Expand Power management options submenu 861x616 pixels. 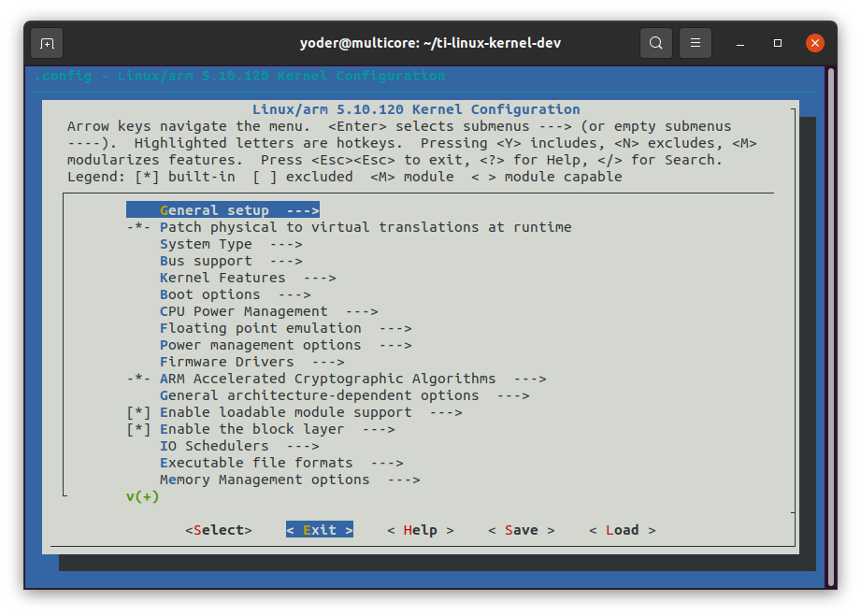click(x=286, y=345)
